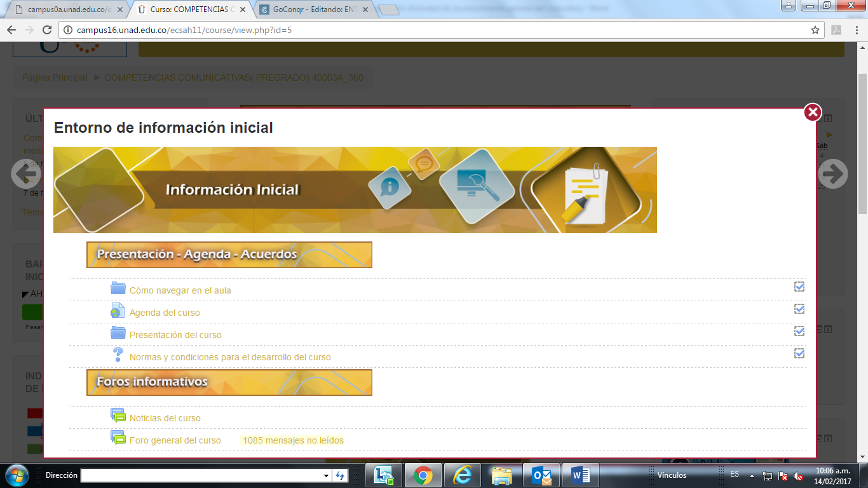View the 1085 mensajes no leídos
The height and width of the screenshot is (488, 868).
pos(293,440)
